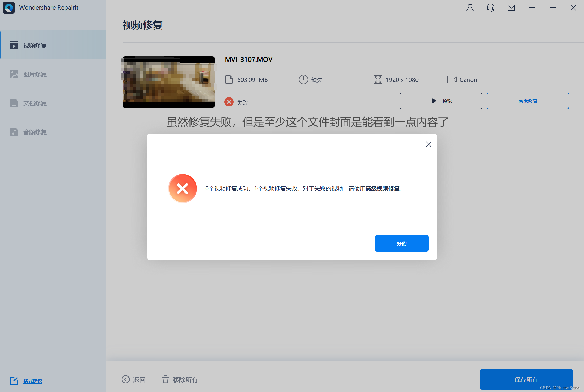Click the Wondershare Repairit logo icon
The width and height of the screenshot is (584, 392).
pyautogui.click(x=9, y=7)
